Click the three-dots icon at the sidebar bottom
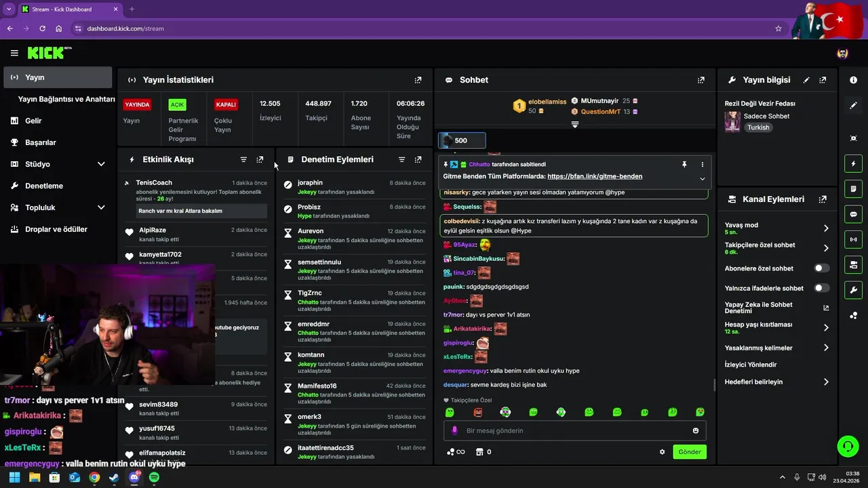 [853, 315]
